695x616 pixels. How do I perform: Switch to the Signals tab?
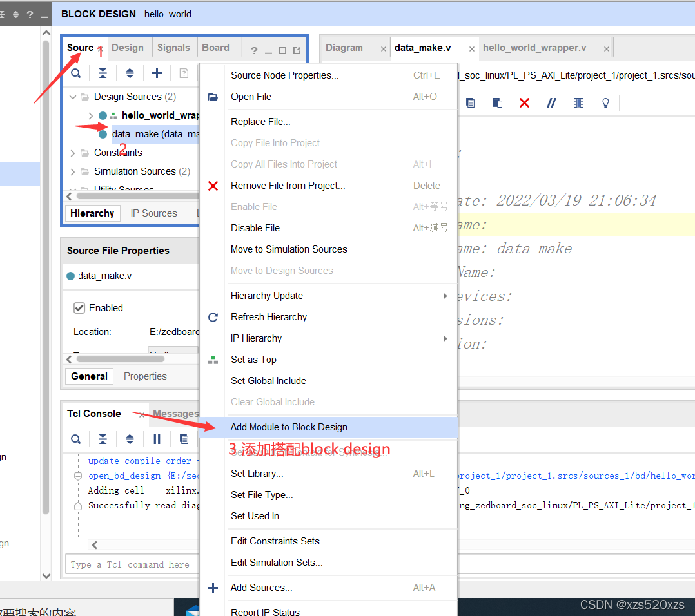[174, 48]
